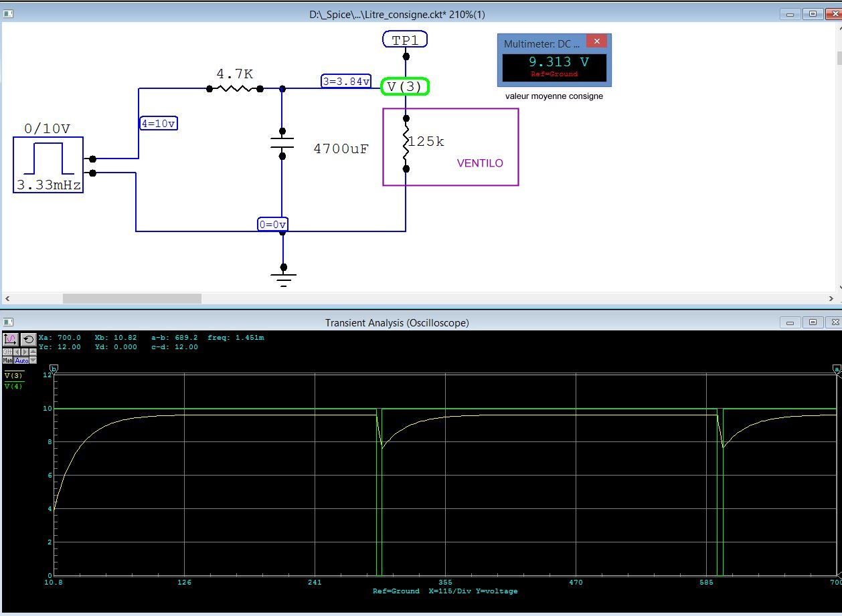Minimize the Litre_consigne.ckt schematic window
The width and height of the screenshot is (842, 616).
791,14
